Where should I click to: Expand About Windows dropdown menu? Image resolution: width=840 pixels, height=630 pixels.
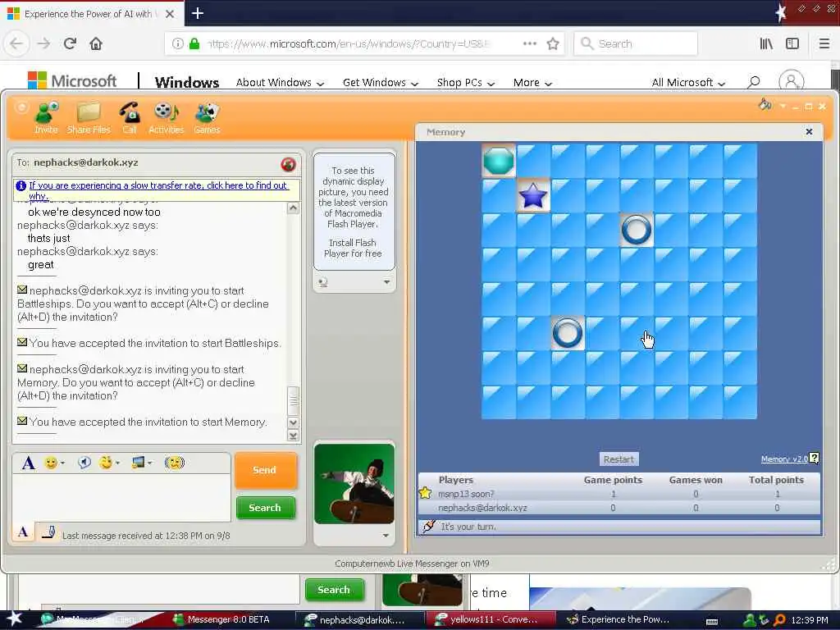point(280,83)
